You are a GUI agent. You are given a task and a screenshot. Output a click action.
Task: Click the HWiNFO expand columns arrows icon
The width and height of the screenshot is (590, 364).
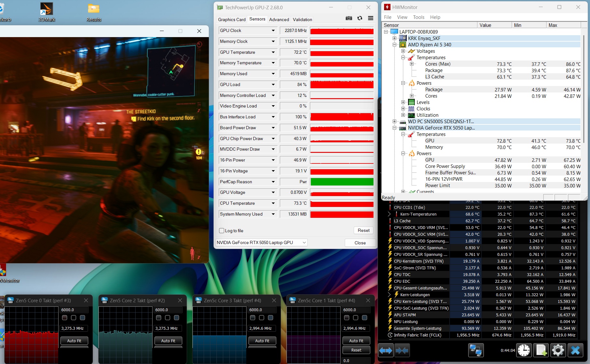tap(386, 351)
